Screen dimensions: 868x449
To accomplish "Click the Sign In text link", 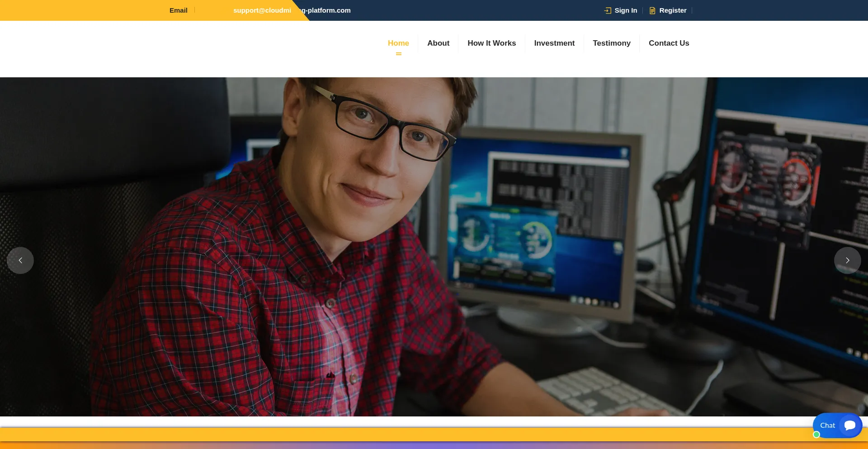I will point(626,10).
